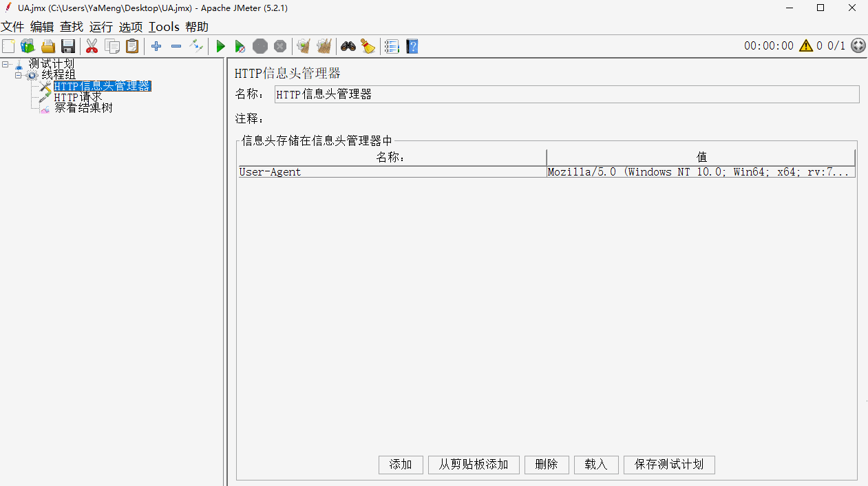Select 测试计划 in the tree
Viewport: 868px width, 486px height.
point(51,64)
